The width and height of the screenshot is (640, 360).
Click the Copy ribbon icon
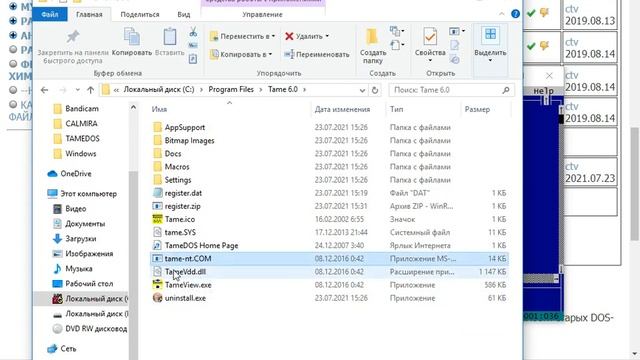[131, 37]
